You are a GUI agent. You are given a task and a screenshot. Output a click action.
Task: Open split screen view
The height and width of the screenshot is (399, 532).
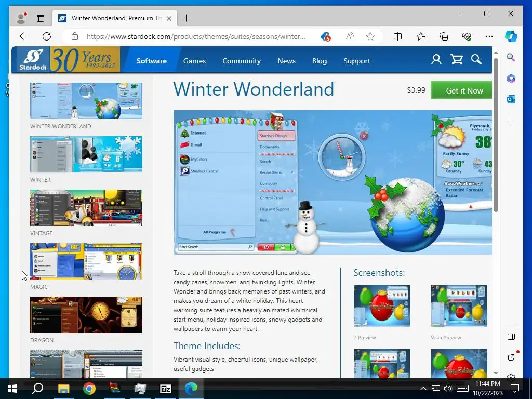click(x=397, y=36)
